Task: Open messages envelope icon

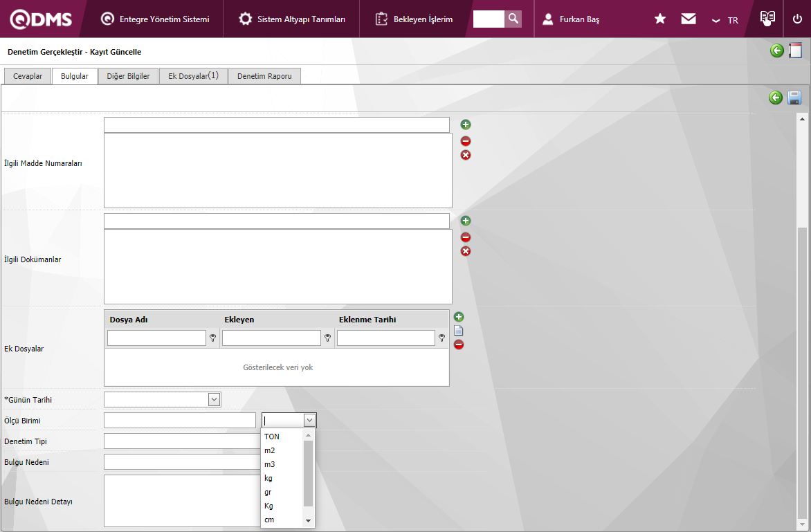Action: (689, 19)
